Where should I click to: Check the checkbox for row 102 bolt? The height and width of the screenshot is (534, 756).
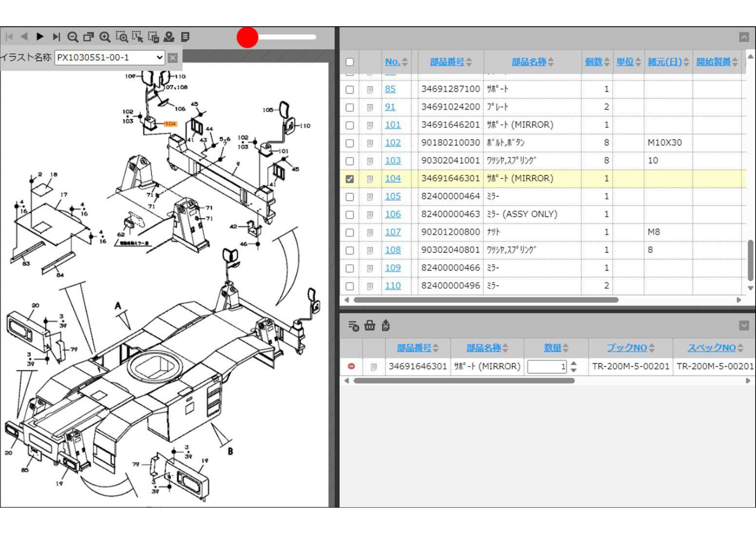tap(350, 143)
